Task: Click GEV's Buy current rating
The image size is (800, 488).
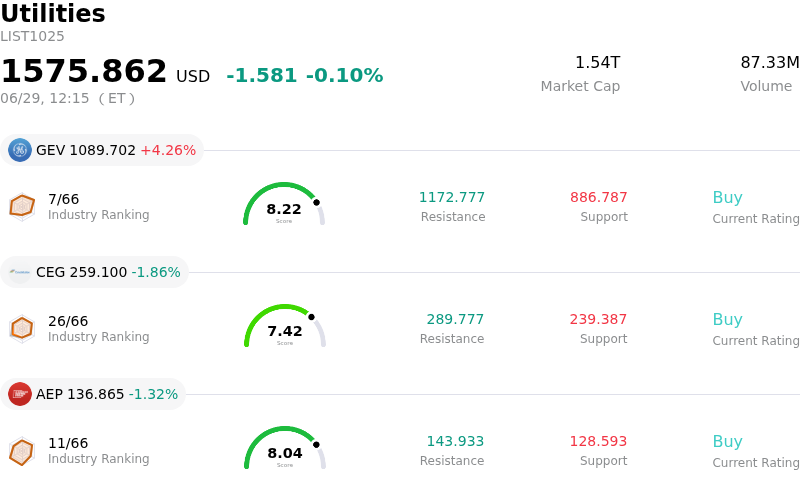Action: tap(728, 198)
